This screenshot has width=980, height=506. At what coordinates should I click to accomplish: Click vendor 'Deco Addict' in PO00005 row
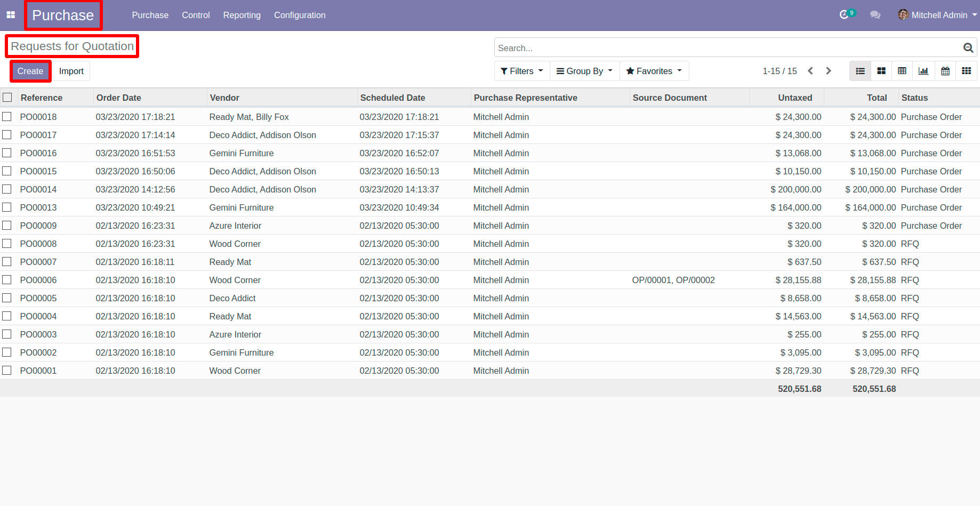coord(232,298)
